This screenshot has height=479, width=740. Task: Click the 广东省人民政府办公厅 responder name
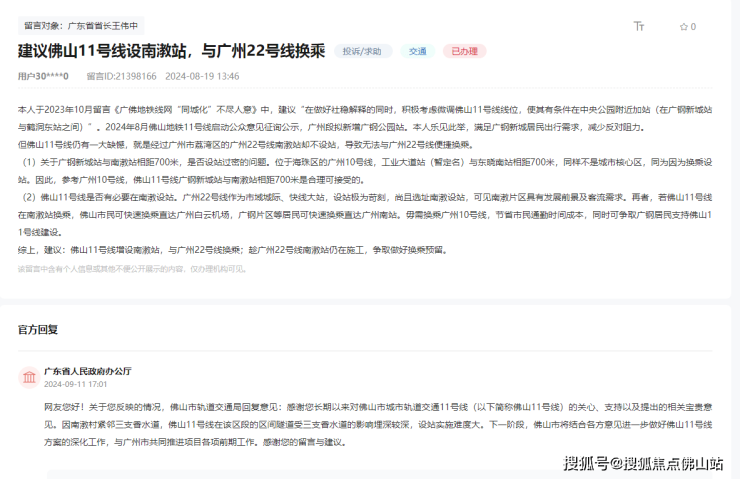pos(88,371)
